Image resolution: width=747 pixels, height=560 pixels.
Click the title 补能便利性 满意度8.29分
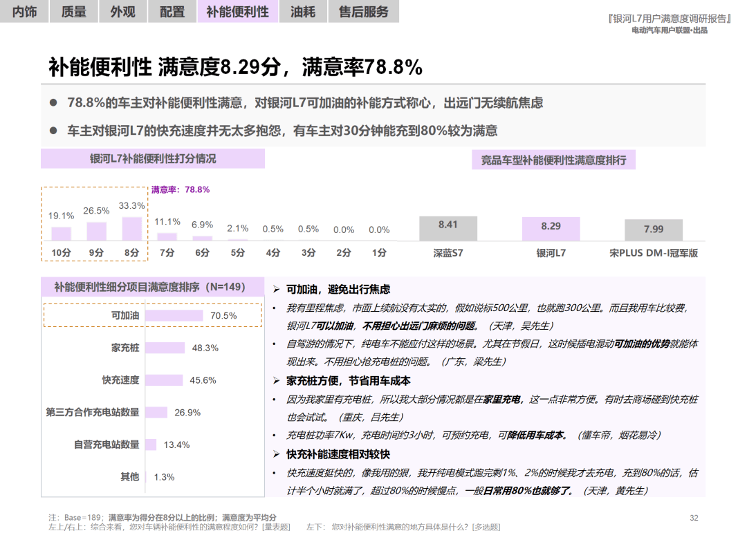(x=165, y=66)
